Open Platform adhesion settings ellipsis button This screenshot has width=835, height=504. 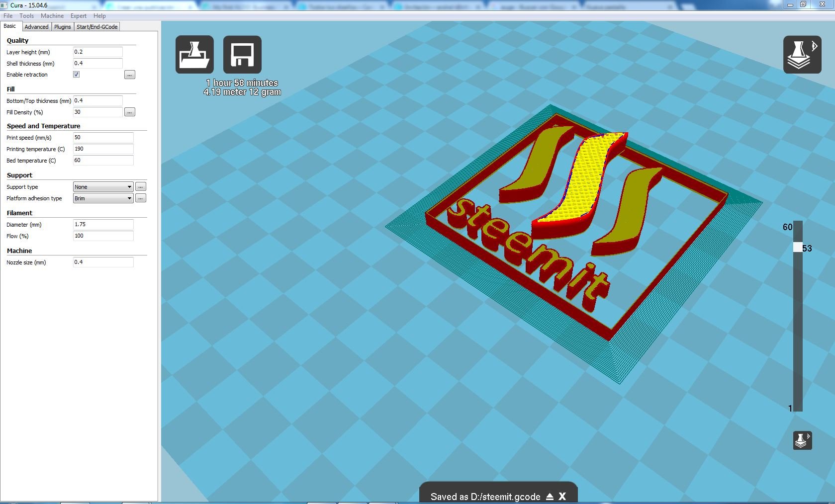point(141,198)
